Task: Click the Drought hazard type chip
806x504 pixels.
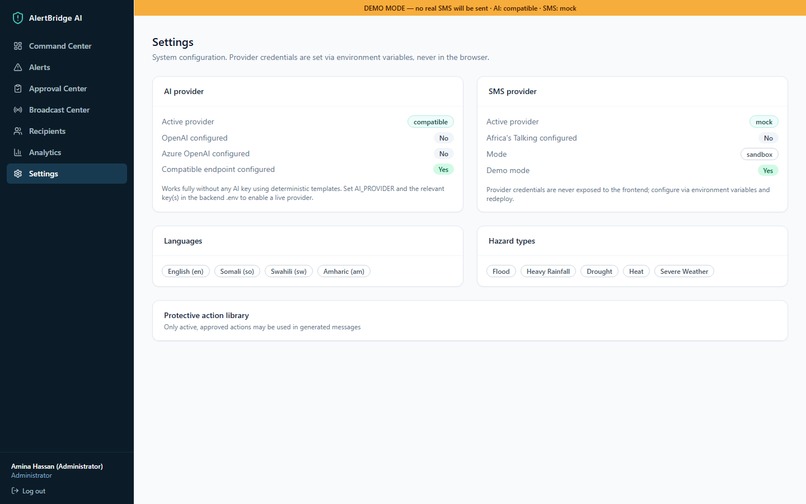Action: pos(599,272)
